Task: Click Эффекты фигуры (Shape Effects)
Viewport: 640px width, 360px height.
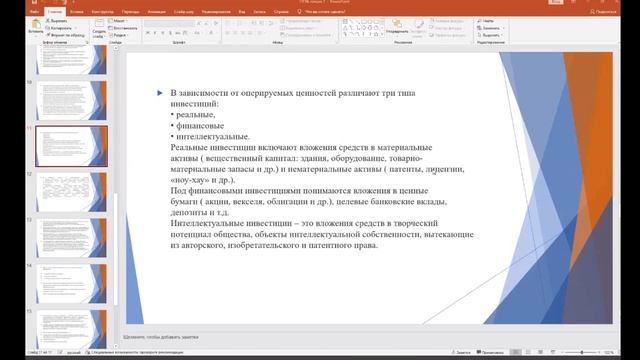Action: click(448, 35)
